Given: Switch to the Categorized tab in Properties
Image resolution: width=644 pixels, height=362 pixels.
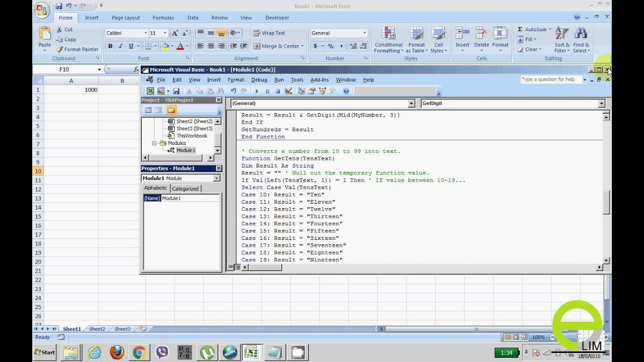Looking at the screenshot, I should tap(185, 189).
